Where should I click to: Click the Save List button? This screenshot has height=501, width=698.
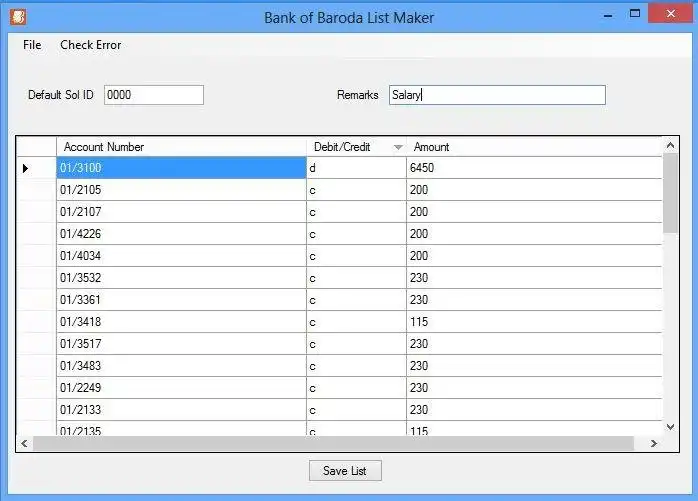click(x=345, y=471)
